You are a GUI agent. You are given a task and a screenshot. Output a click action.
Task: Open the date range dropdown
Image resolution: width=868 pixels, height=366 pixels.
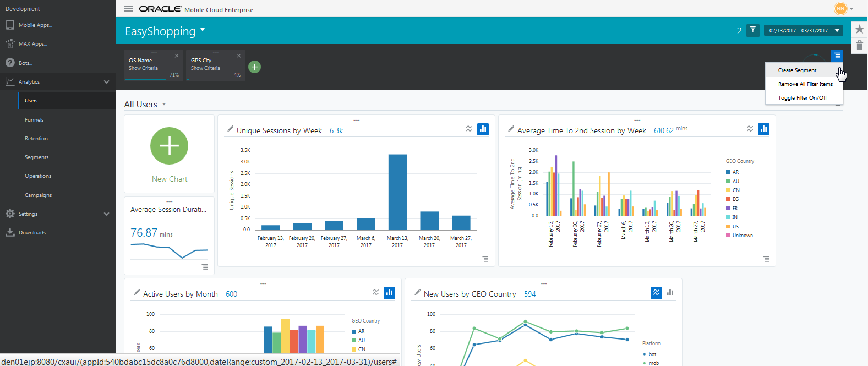tap(803, 30)
